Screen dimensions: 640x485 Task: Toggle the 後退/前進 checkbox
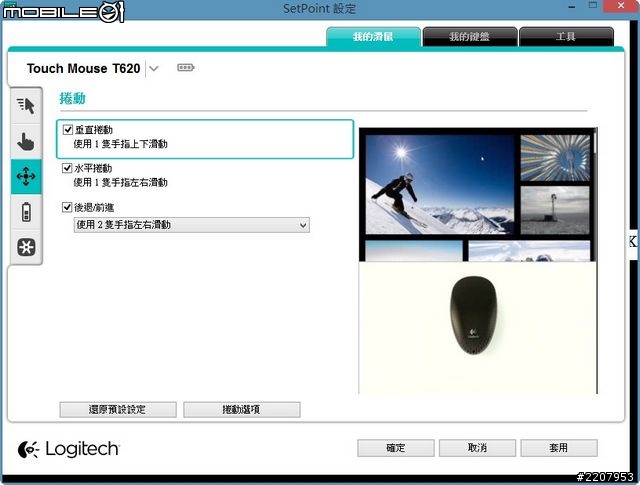67,207
